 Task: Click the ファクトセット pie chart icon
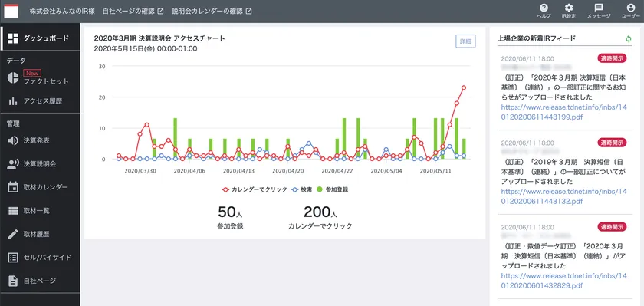13,78
